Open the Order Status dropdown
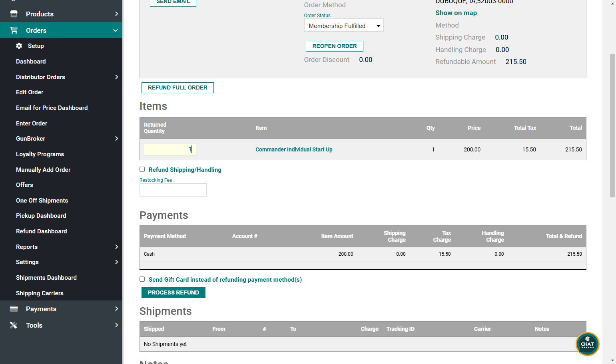 pyautogui.click(x=343, y=26)
